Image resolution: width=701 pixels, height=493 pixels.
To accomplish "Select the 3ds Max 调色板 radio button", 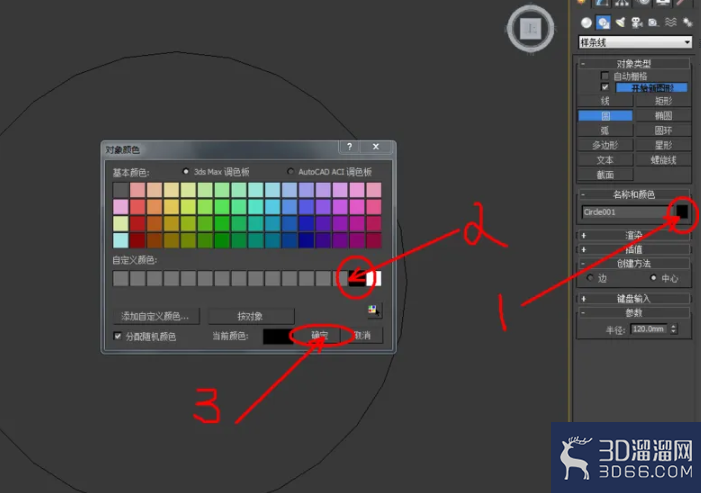I will tap(186, 171).
